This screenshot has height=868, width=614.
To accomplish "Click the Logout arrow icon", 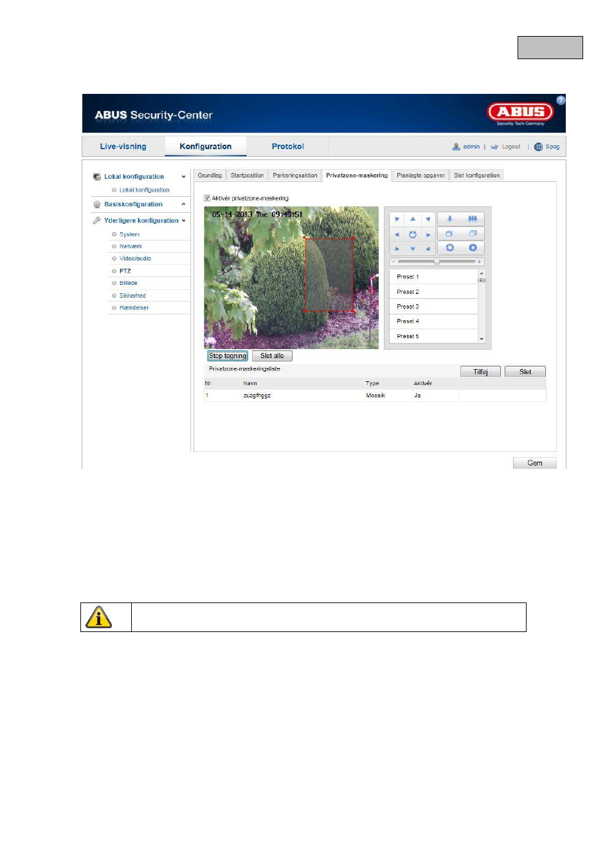I will pyautogui.click(x=494, y=147).
